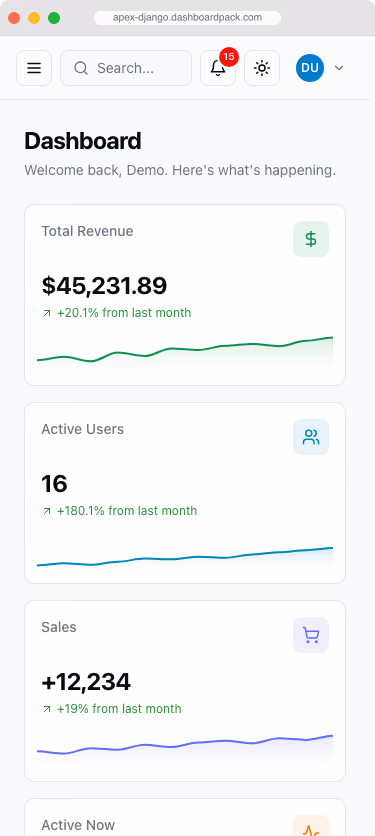Click the Active Users value 16
The height and width of the screenshot is (836, 375).
pos(54,484)
